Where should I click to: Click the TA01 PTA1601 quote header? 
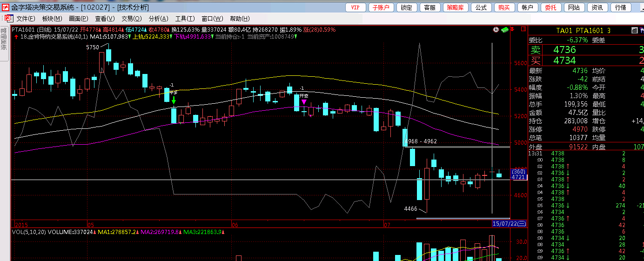[583, 31]
